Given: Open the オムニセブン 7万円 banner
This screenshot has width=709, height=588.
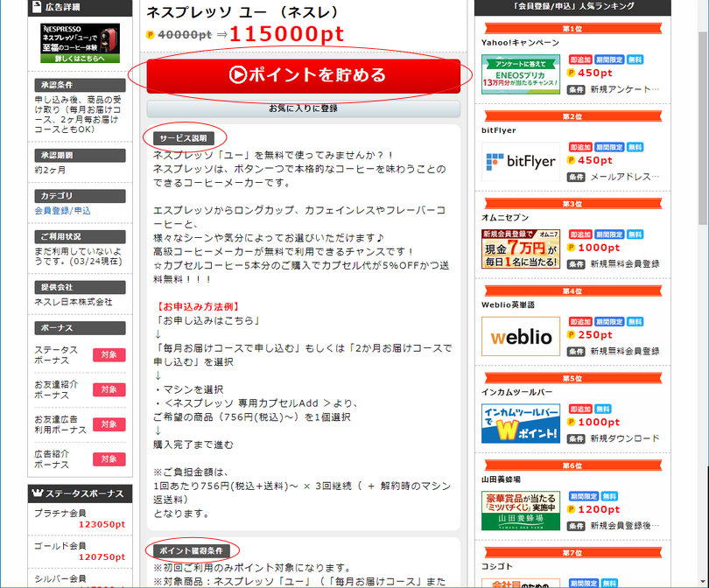Looking at the screenshot, I should tap(521, 249).
